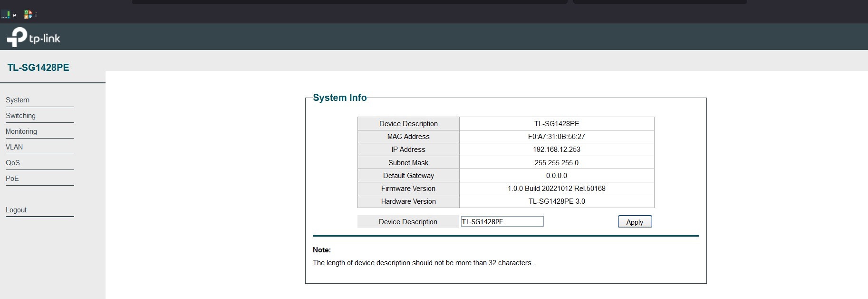Open the Switching menu in the sidebar
The image size is (868, 299).
click(x=20, y=116)
